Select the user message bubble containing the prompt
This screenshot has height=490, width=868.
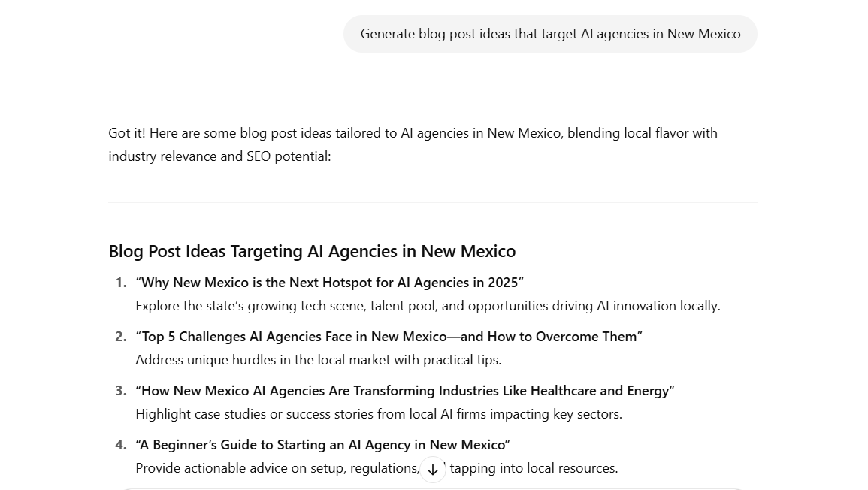tap(550, 34)
